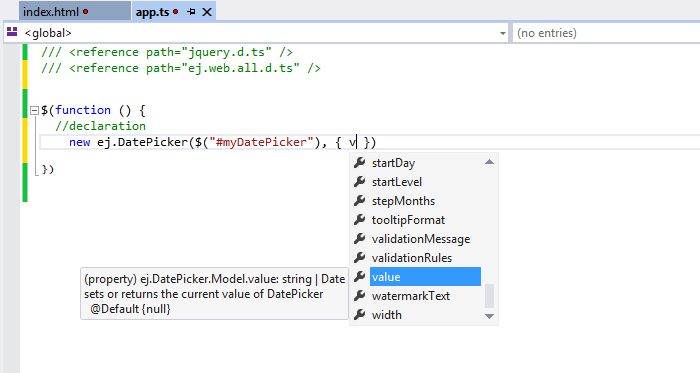The height and width of the screenshot is (373, 700).
Task: Choose startDay from the completion list
Action: (x=393, y=163)
